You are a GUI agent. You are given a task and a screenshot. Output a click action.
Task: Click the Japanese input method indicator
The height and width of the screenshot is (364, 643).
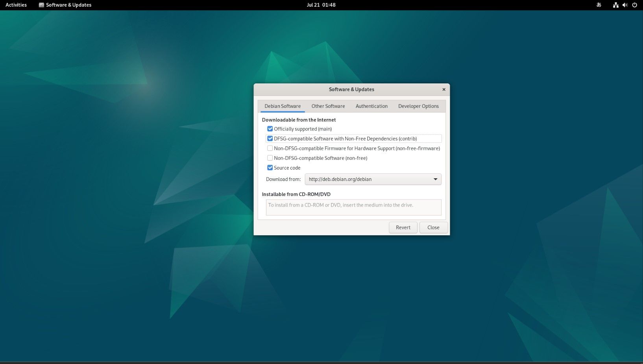[x=599, y=5]
